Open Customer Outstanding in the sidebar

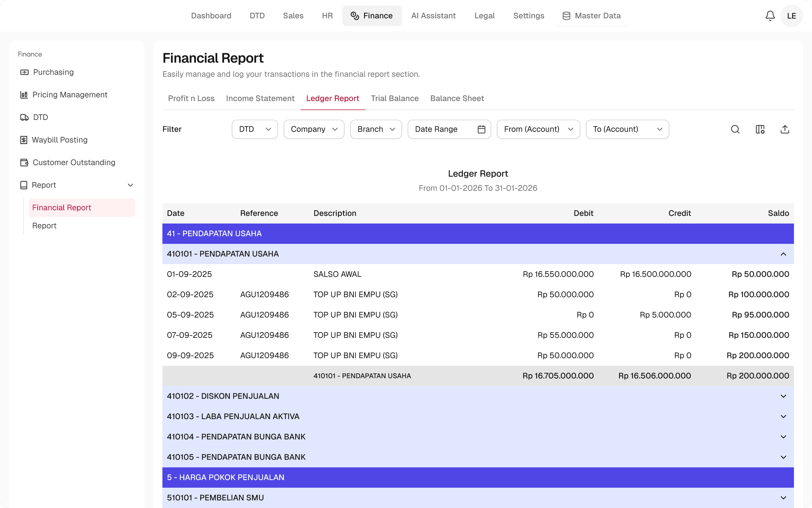(x=74, y=163)
